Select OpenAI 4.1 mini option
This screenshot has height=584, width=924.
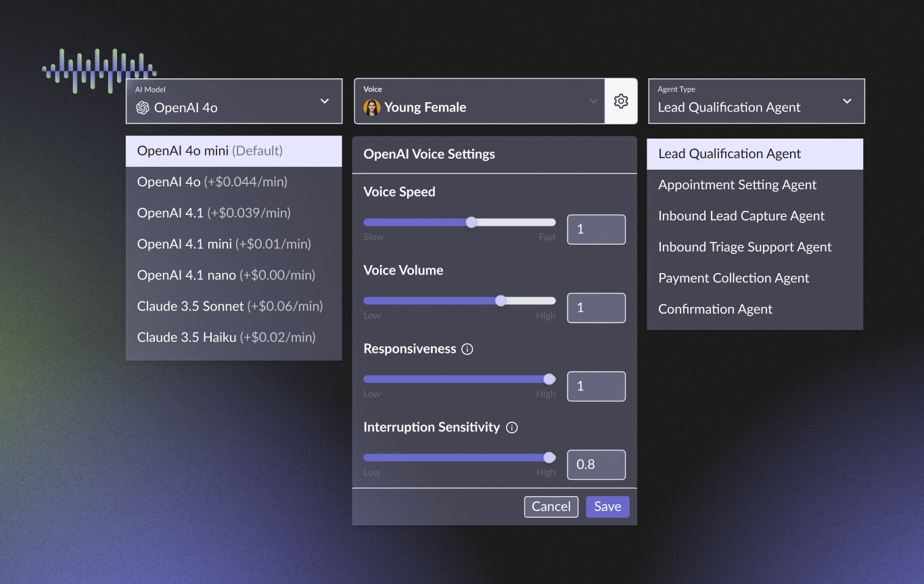[234, 245]
